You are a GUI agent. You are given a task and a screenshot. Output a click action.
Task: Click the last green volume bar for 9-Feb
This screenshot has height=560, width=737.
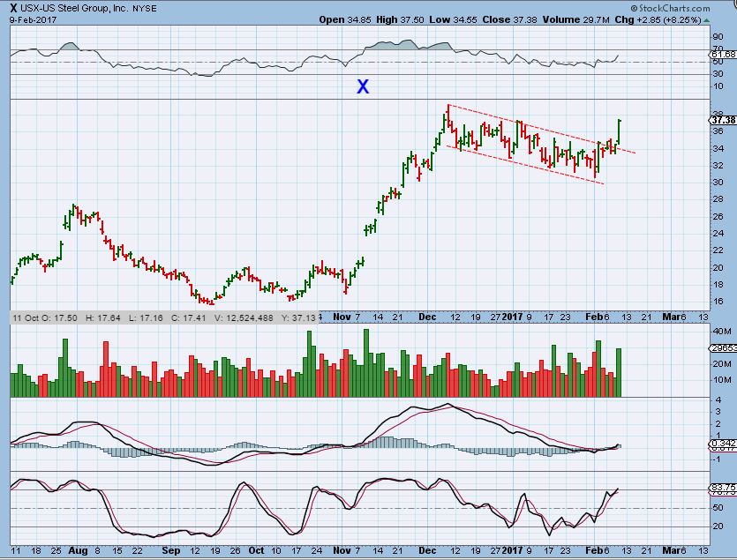pos(619,372)
